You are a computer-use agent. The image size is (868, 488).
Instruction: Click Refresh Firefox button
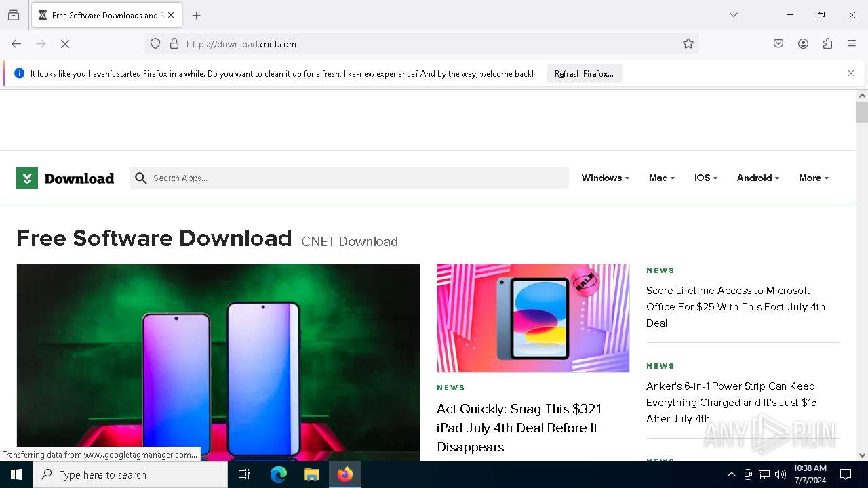pos(584,73)
